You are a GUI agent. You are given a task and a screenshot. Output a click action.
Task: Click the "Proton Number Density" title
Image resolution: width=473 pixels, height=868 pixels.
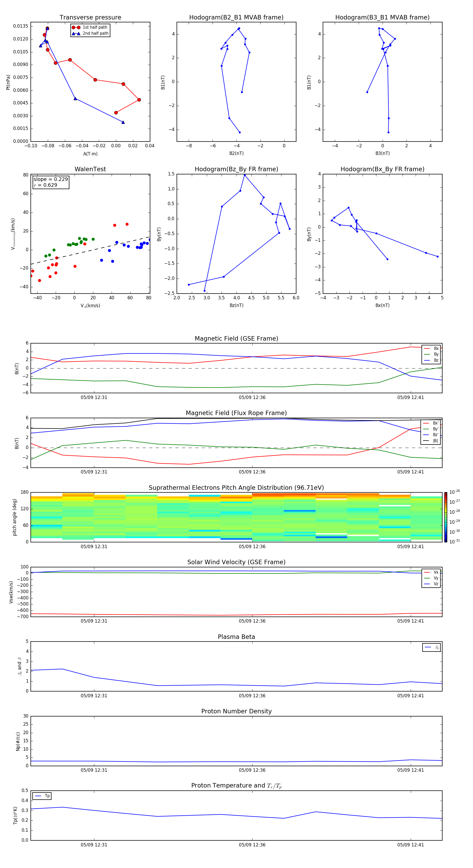click(236, 711)
